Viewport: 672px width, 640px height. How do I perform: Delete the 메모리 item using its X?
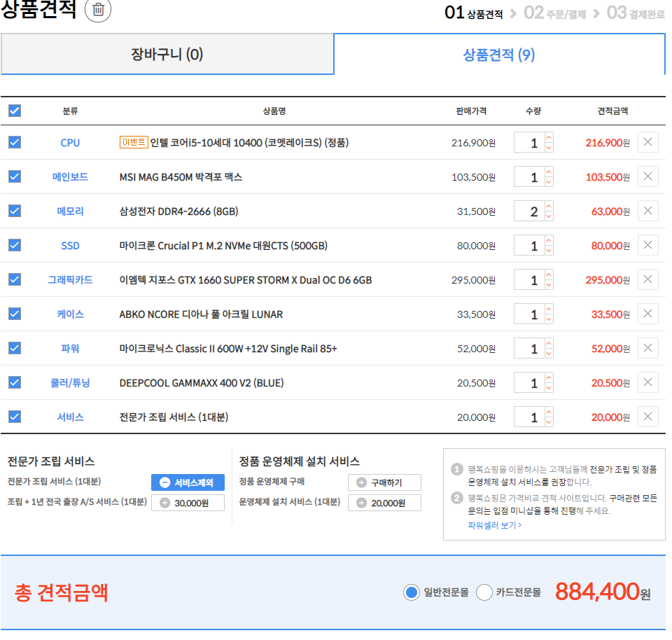(x=647, y=211)
